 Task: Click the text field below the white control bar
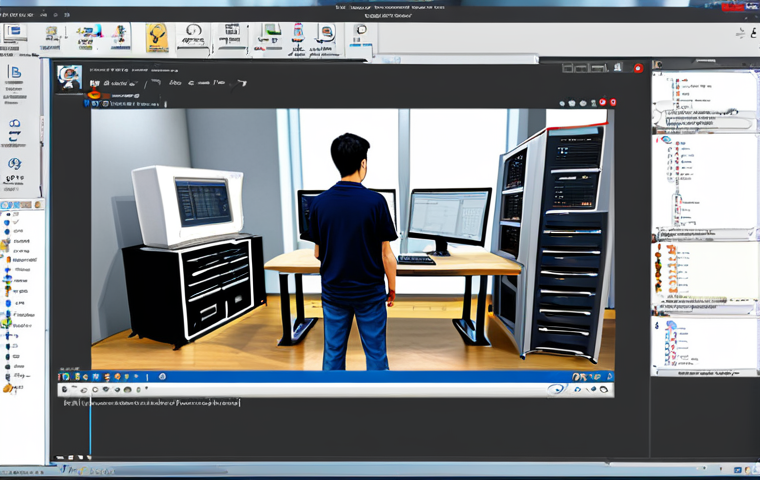152,402
